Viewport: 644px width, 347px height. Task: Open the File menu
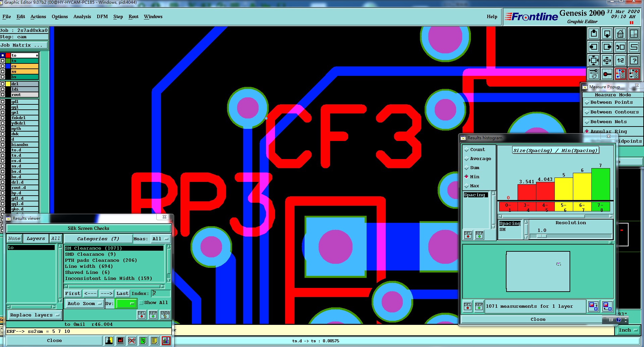(7, 17)
